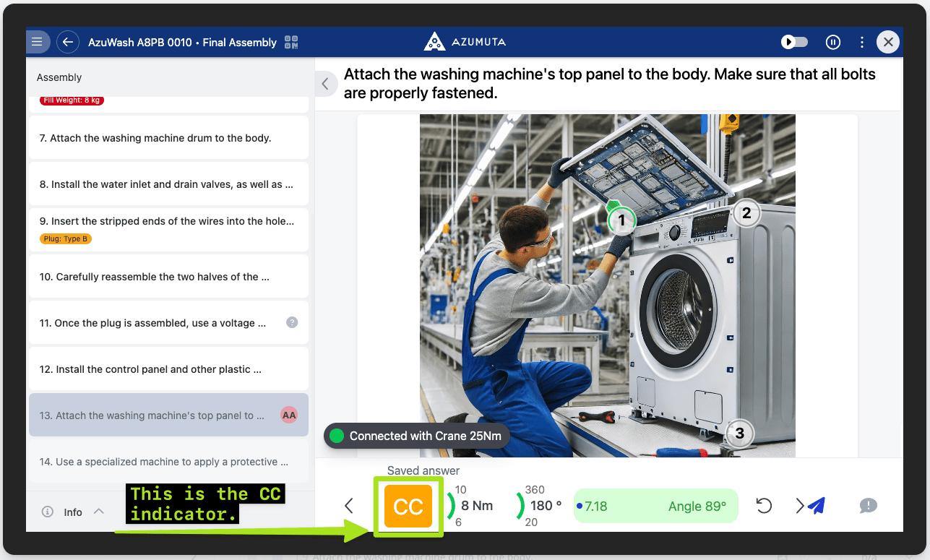Open the three-dot more options menu
This screenshot has height=560, width=930.
(862, 42)
